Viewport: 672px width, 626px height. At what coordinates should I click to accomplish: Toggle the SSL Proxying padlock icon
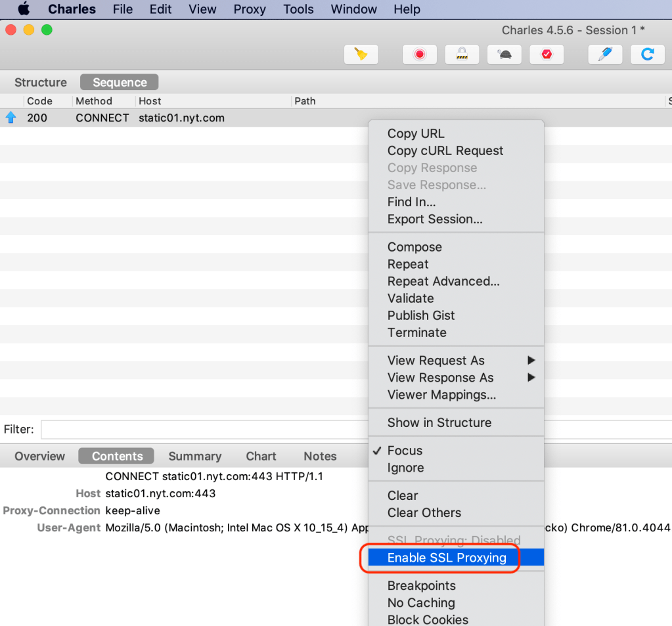(462, 55)
